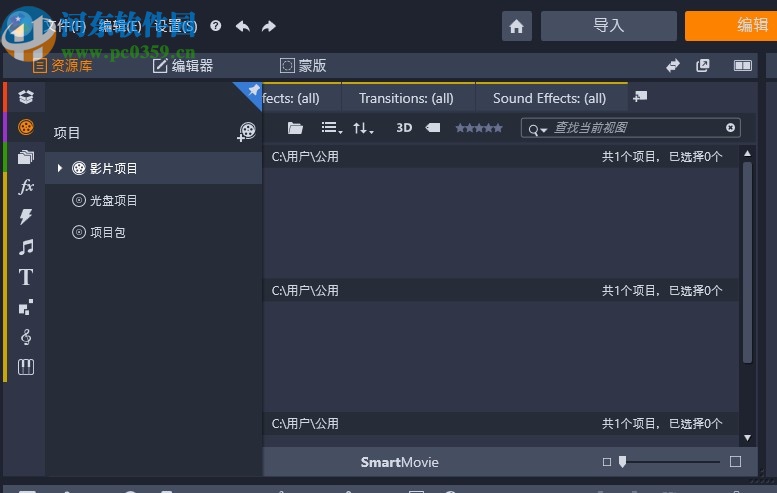Click the open folder browse icon

(295, 128)
